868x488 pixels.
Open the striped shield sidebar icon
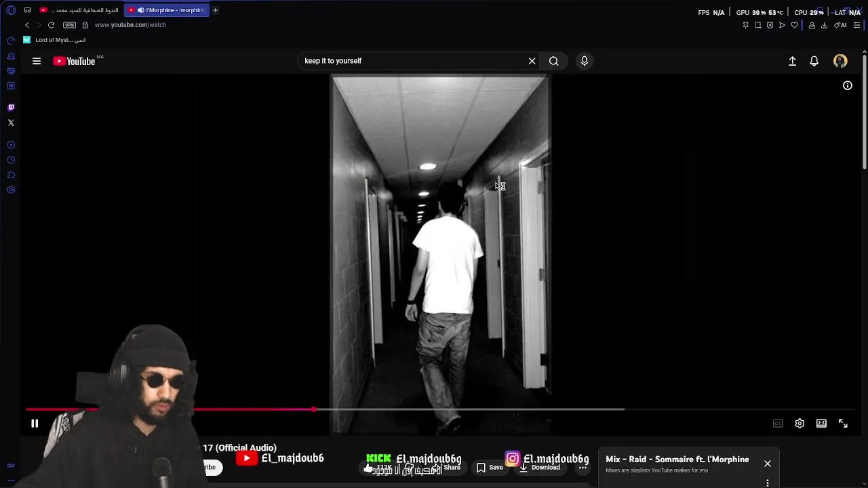(11, 70)
